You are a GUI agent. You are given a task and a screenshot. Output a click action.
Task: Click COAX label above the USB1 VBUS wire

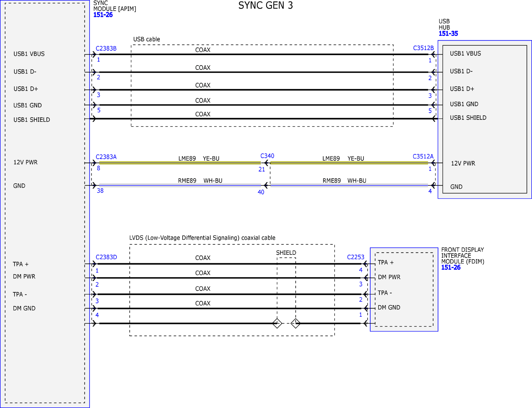[x=203, y=50]
